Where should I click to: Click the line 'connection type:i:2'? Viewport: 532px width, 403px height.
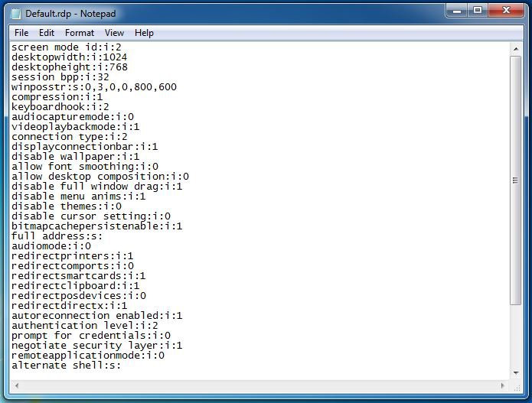[69, 137]
